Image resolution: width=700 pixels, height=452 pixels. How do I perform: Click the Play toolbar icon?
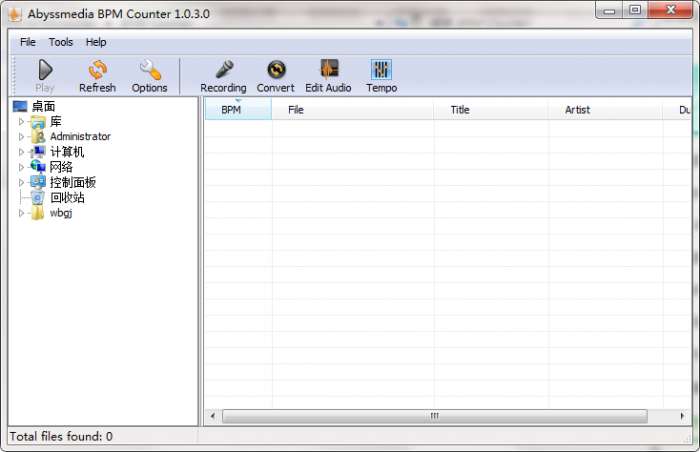pos(46,70)
